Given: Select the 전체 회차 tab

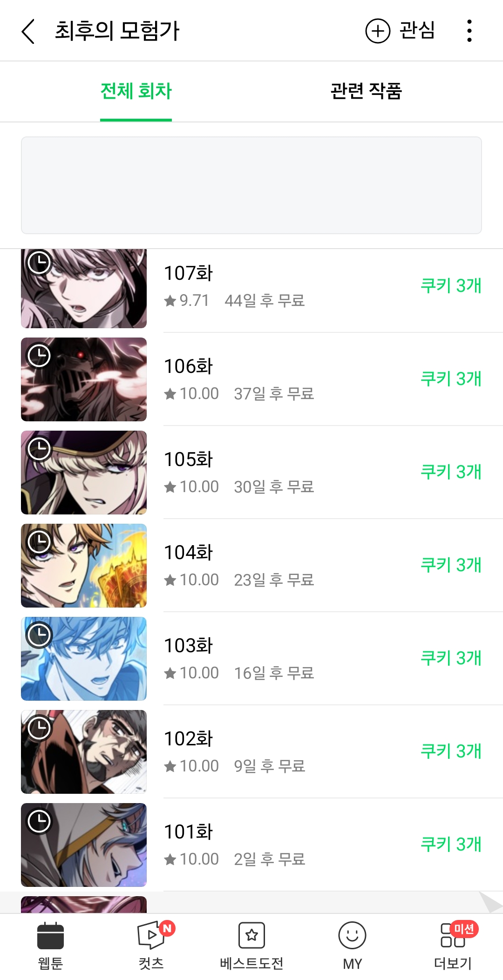Looking at the screenshot, I should coord(136,91).
